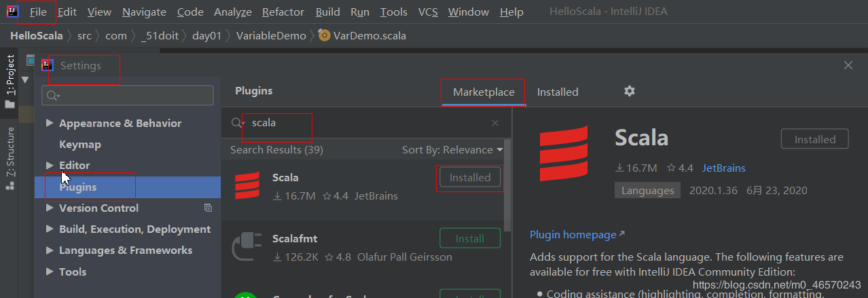
Task: Click the search magnifier icon in Plugins
Action: click(x=237, y=123)
